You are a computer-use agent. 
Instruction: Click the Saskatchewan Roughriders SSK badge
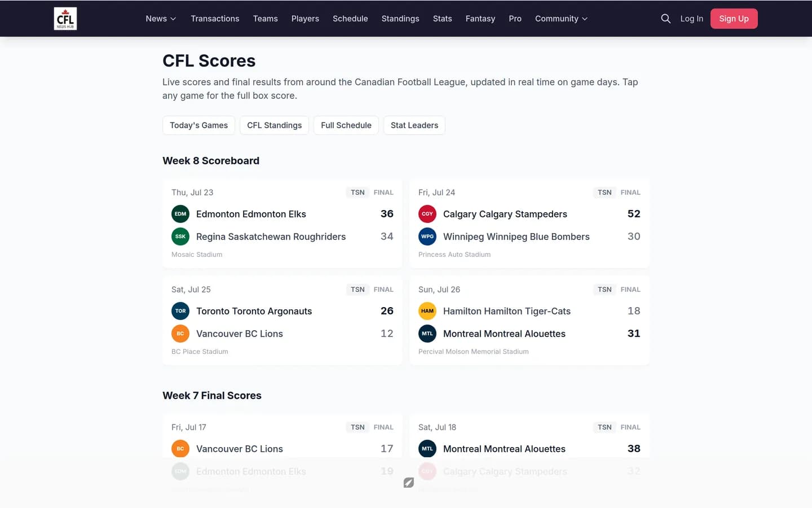(180, 237)
